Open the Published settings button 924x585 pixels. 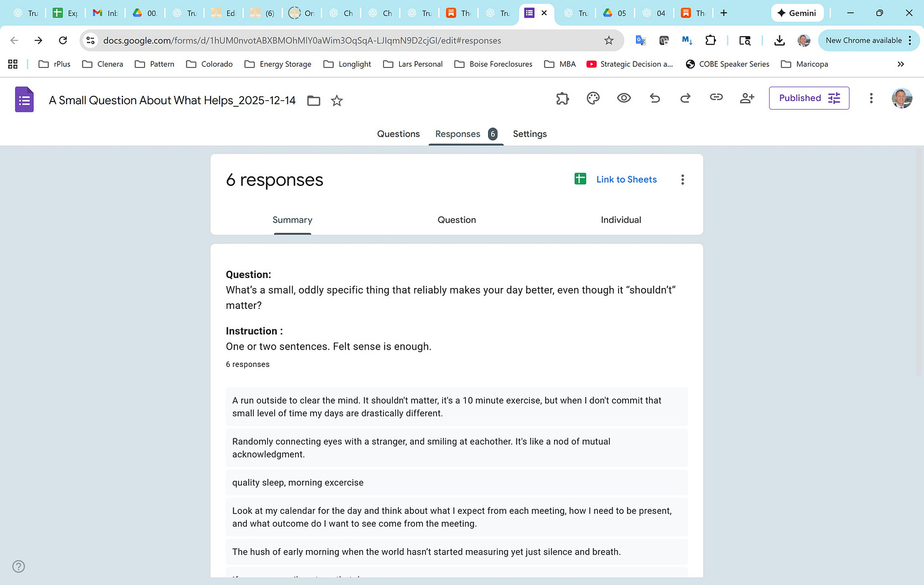point(809,98)
